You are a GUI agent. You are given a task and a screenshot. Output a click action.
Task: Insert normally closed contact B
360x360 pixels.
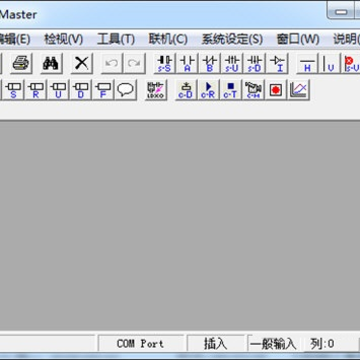tap(209, 63)
